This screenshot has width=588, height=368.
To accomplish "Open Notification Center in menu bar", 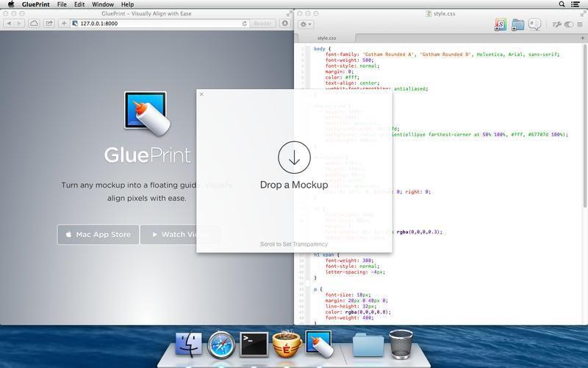I will 576,4.
